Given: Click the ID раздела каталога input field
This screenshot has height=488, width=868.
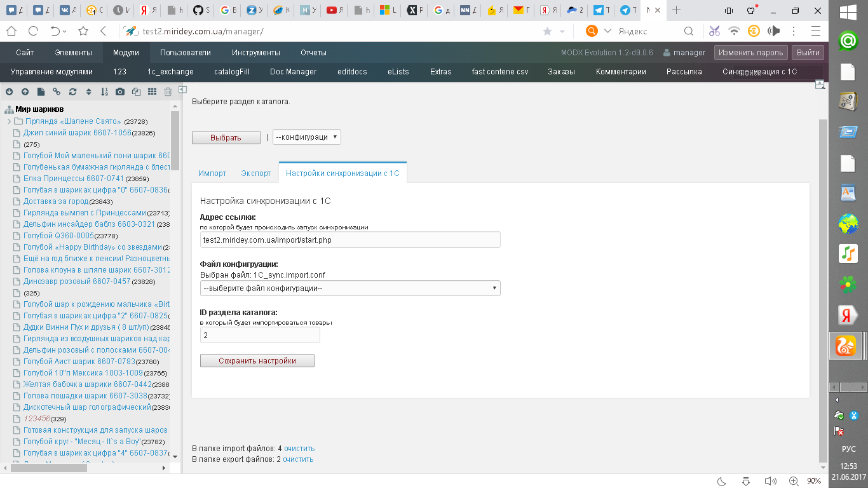Looking at the screenshot, I should [x=260, y=335].
